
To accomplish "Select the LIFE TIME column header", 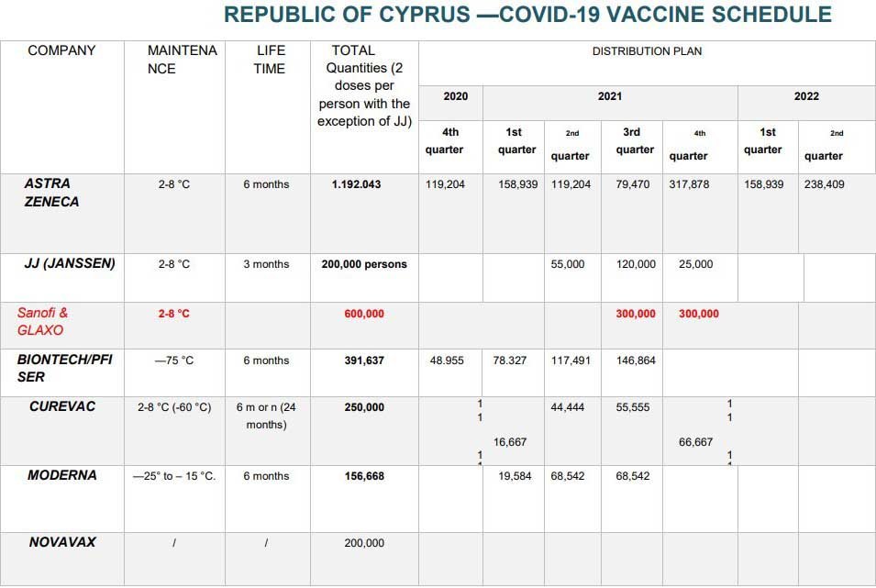I will coord(270,60).
